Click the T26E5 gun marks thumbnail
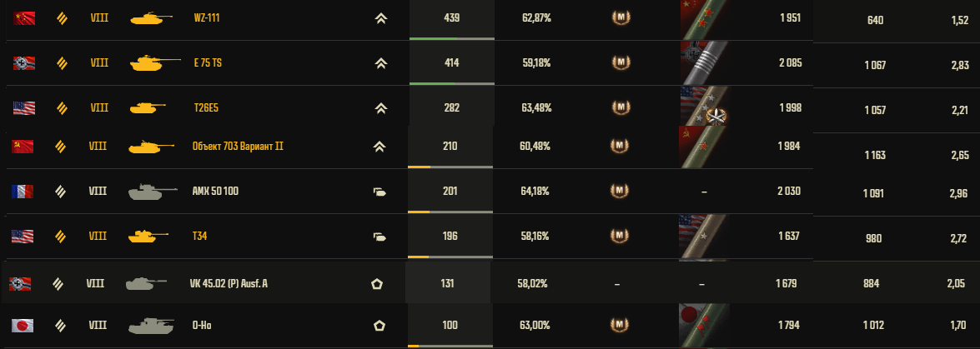This screenshot has width=980, height=349. click(x=704, y=107)
